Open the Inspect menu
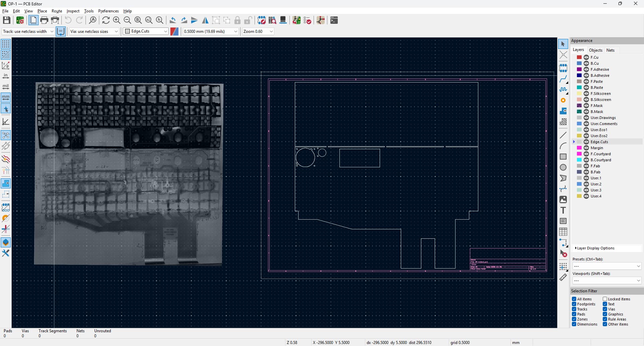This screenshot has height=346, width=644. 73,11
